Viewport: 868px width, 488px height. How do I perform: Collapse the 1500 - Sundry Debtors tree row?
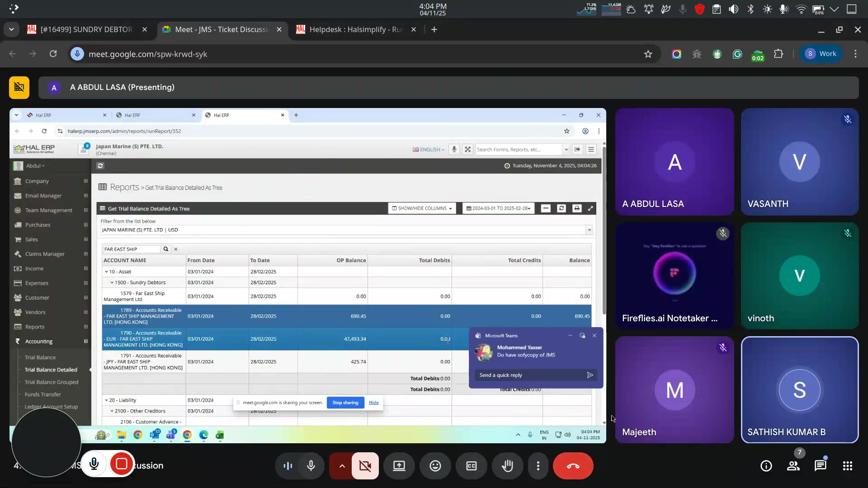click(112, 283)
